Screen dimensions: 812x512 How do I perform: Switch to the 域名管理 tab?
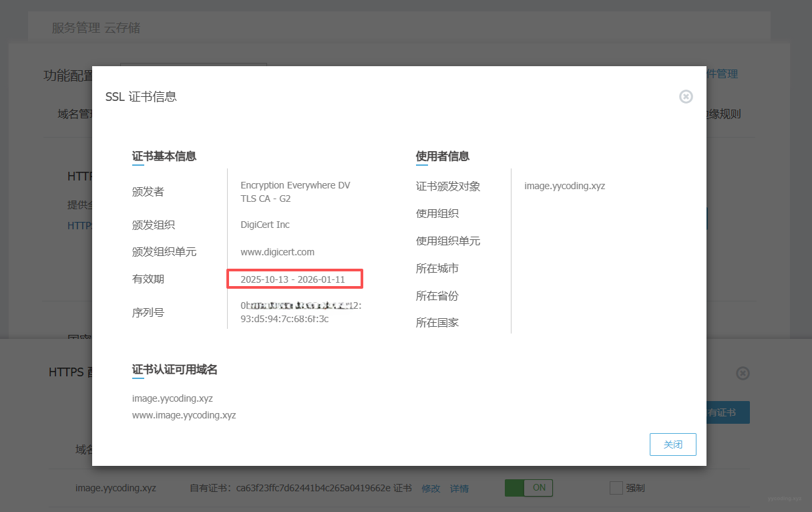coord(75,114)
